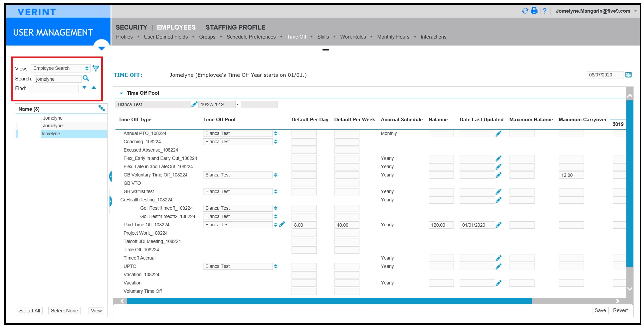Screen dimensions: 644x330
Task: Click the Revert button
Action: click(620, 310)
